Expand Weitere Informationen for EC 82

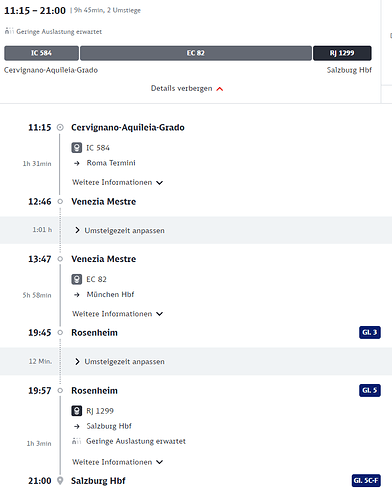pos(117,314)
